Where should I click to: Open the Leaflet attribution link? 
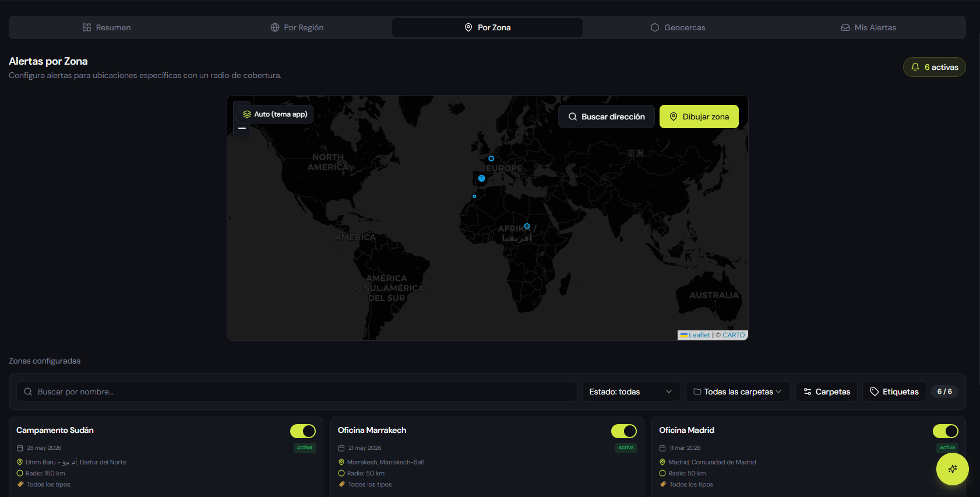(x=699, y=335)
